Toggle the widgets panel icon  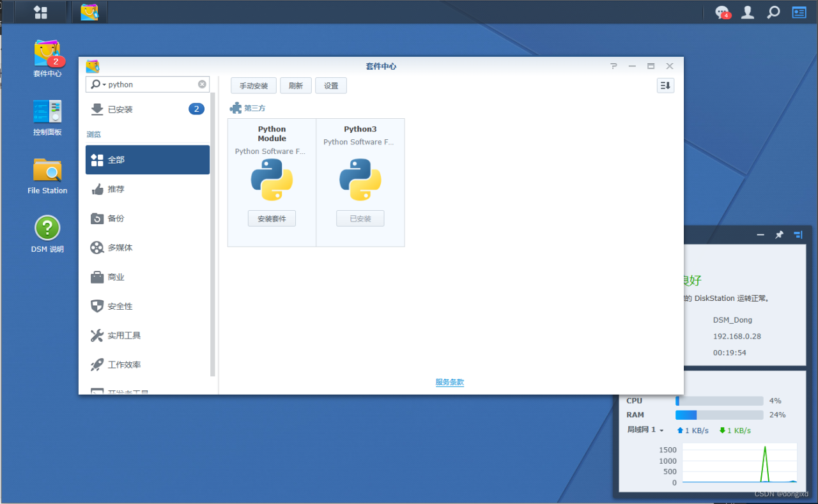799,12
